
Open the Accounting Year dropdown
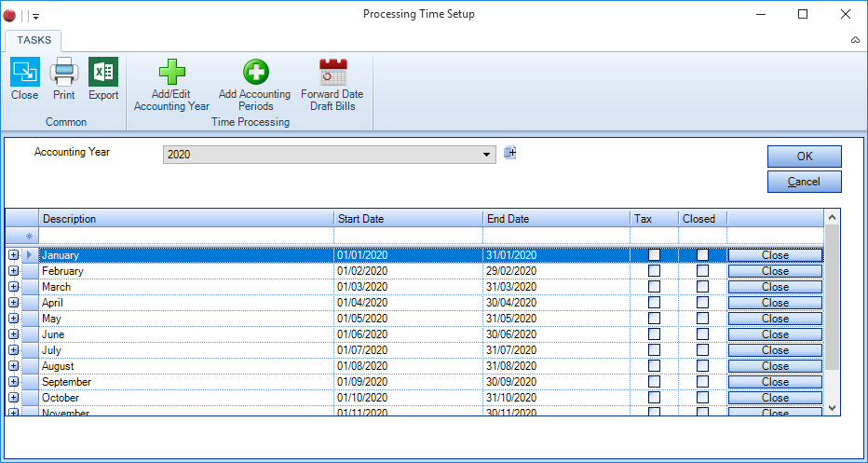click(486, 155)
